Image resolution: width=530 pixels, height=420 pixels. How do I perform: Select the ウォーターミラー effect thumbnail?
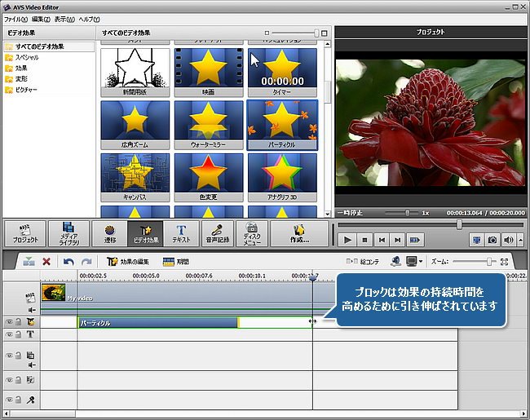tap(208, 125)
